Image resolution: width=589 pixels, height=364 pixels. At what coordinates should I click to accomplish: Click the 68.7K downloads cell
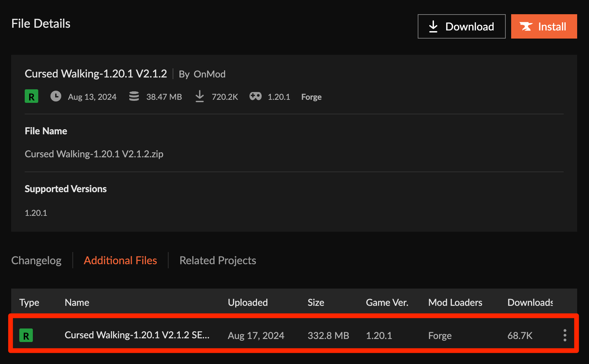point(520,336)
